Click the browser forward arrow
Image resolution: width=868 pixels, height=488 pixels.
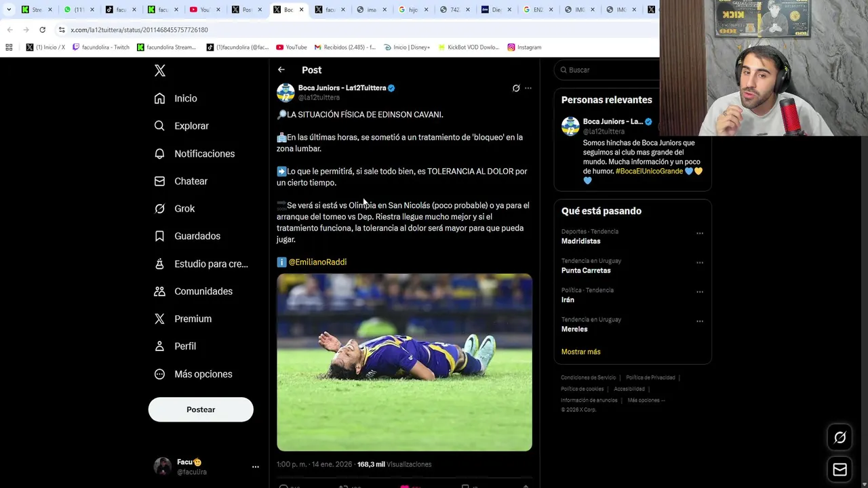(x=26, y=30)
